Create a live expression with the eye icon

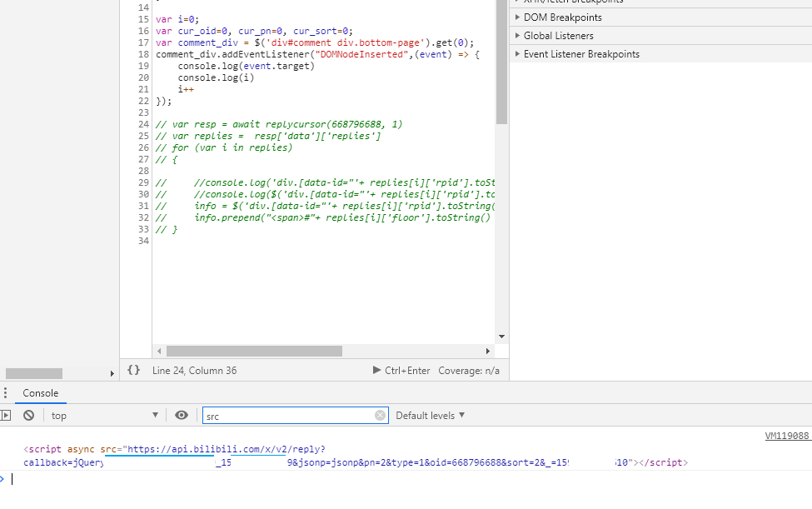[x=182, y=415]
